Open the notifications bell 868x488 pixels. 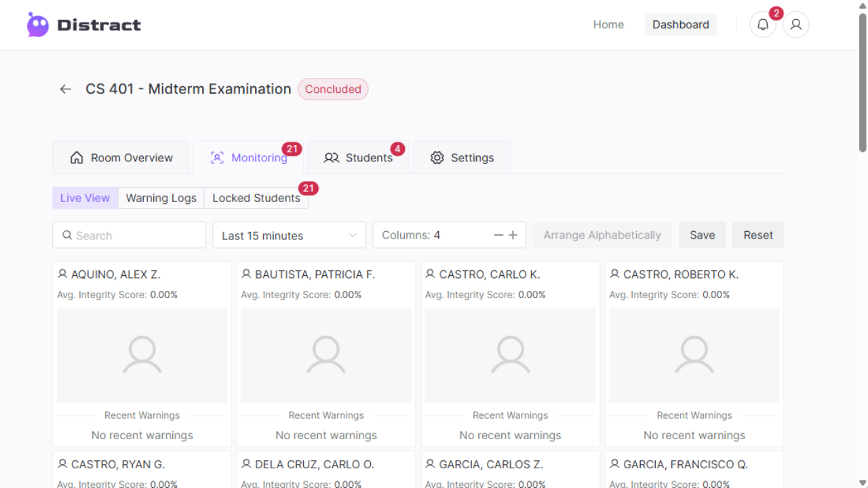click(763, 24)
